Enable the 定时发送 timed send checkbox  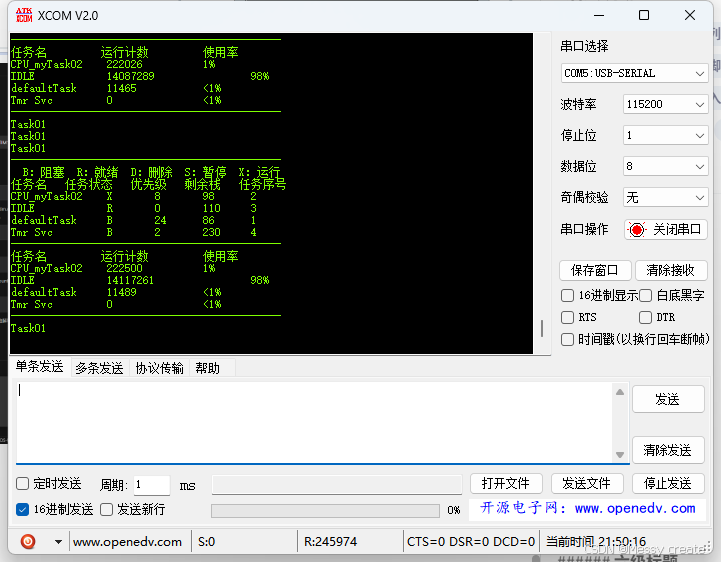coord(23,483)
